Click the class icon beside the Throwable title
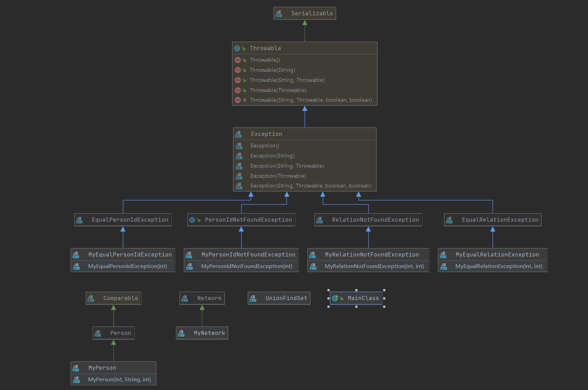This screenshot has height=390, width=588. tap(237, 48)
